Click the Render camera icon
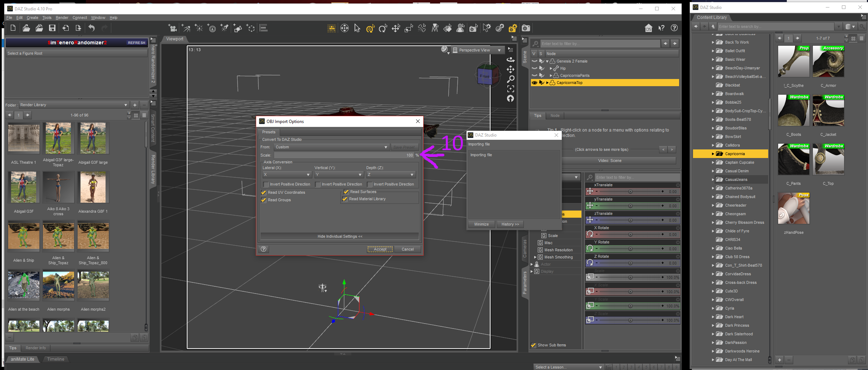The image size is (868, 370). 526,28
